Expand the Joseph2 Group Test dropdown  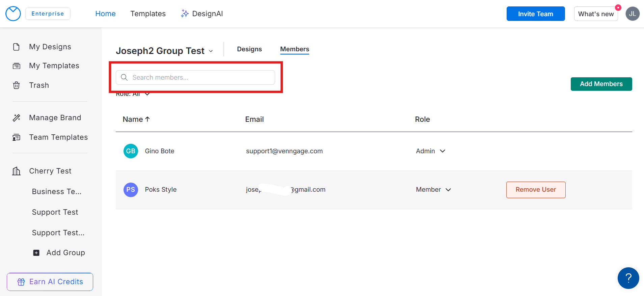click(x=211, y=51)
